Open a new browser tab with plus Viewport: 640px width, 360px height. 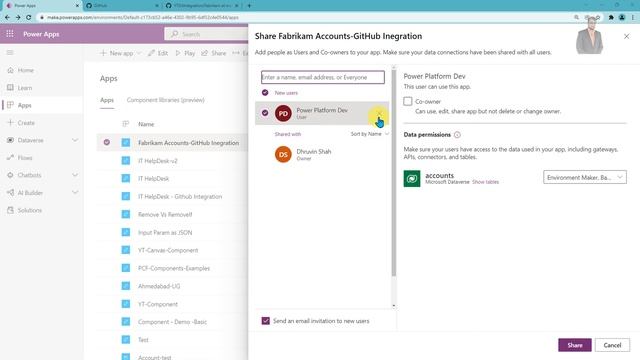(249, 6)
